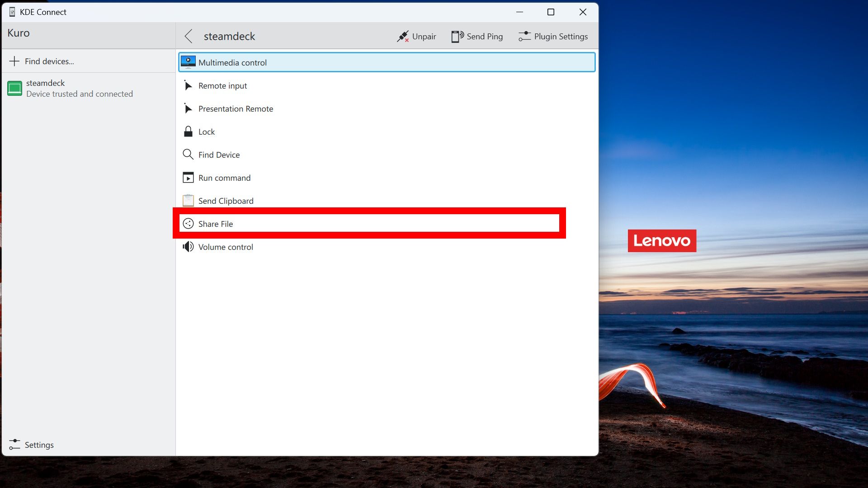868x488 pixels.
Task: Navigate back using the arrow
Action: pos(189,36)
